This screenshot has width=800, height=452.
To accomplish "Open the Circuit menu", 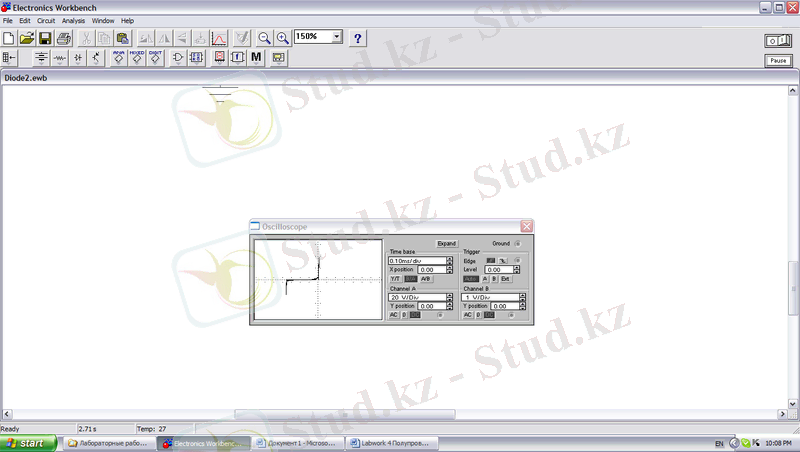I will click(46, 20).
